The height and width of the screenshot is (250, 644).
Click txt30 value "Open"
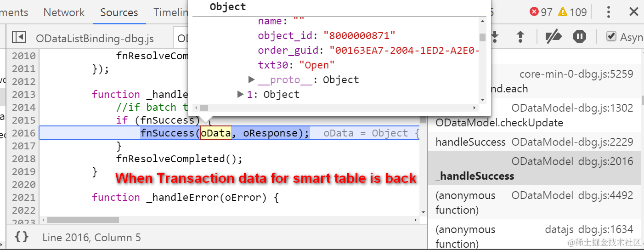tap(317, 65)
